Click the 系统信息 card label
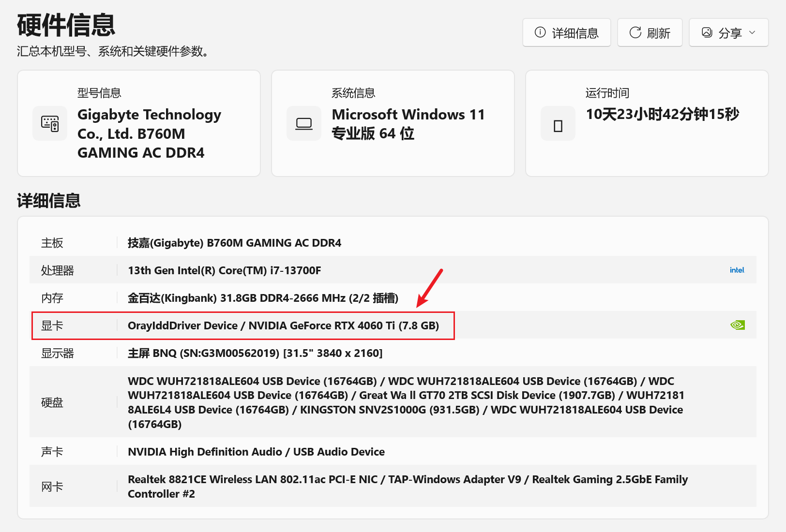 click(x=353, y=93)
